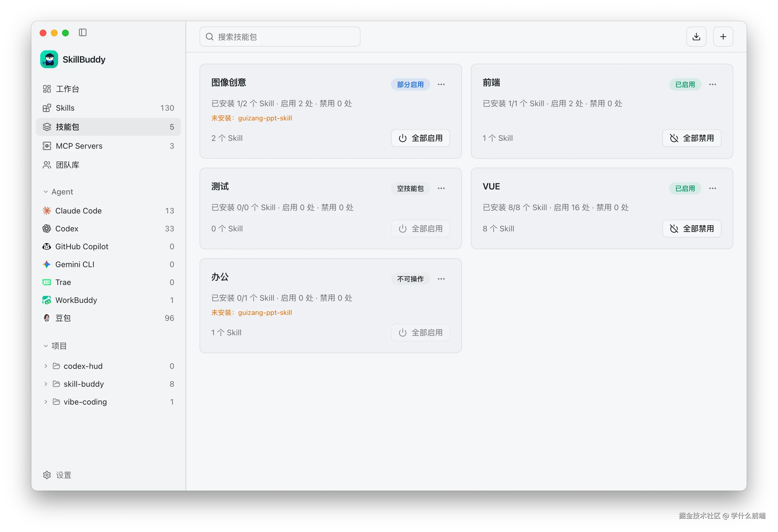
Task: Click the SkillBuddy app name
Action: click(84, 59)
